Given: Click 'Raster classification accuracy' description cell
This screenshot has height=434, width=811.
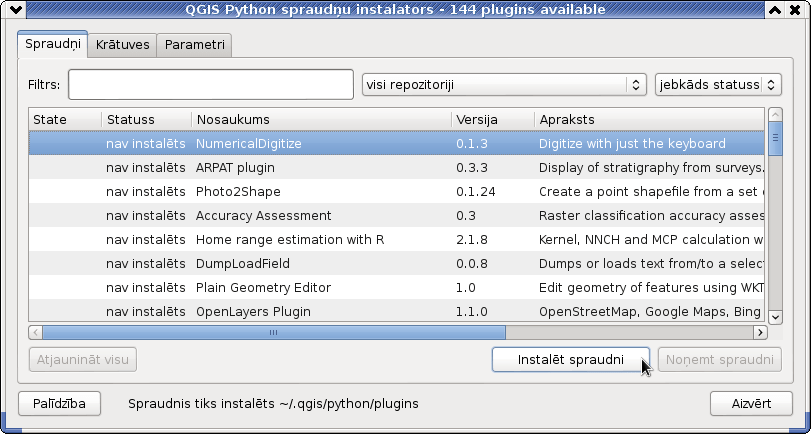Looking at the screenshot, I should click(x=651, y=215).
